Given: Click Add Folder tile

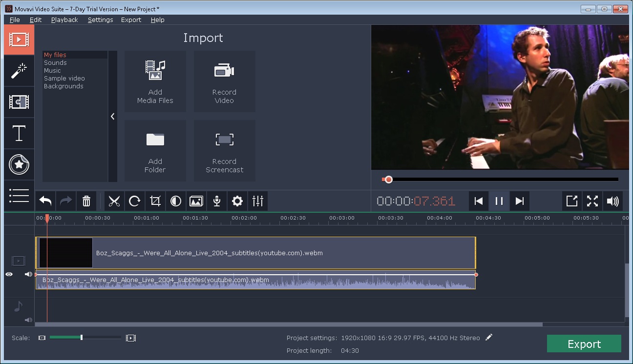Looking at the screenshot, I should 155,151.
